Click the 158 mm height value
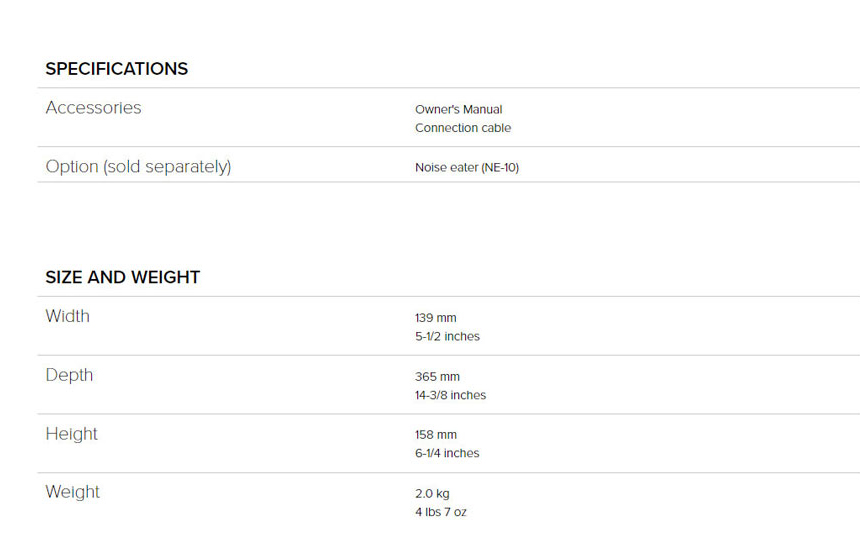The height and width of the screenshot is (552, 860). tap(435, 435)
